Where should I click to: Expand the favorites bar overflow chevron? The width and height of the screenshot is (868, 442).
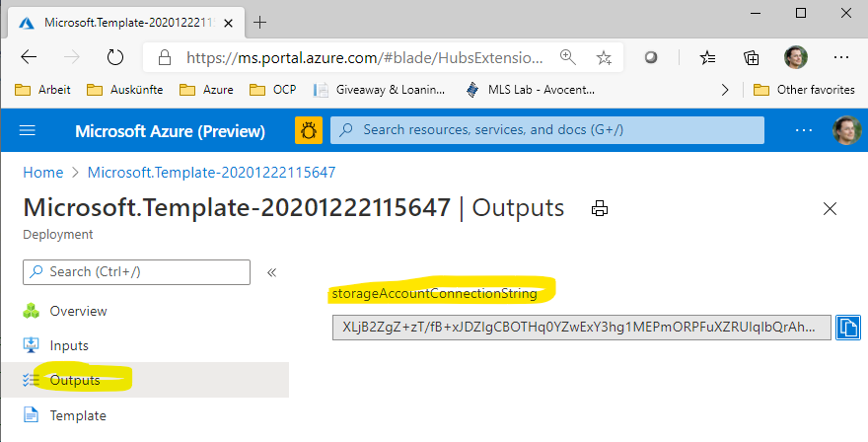point(725,90)
